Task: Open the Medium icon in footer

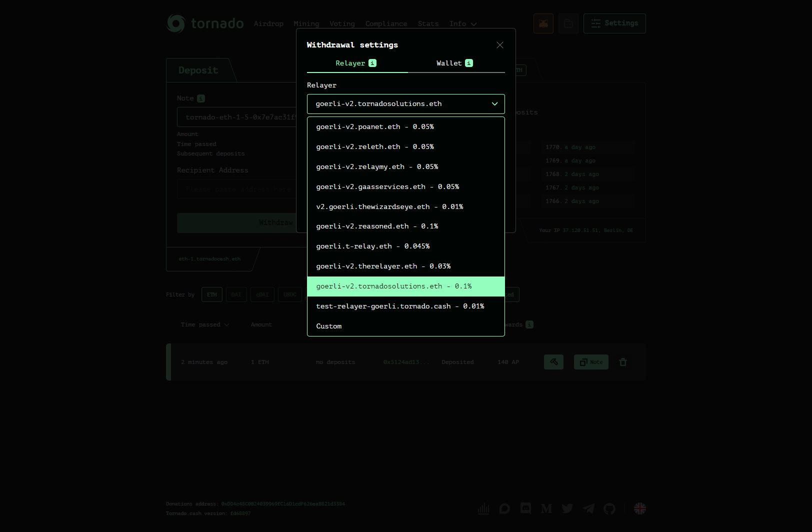Action: pyautogui.click(x=546, y=508)
